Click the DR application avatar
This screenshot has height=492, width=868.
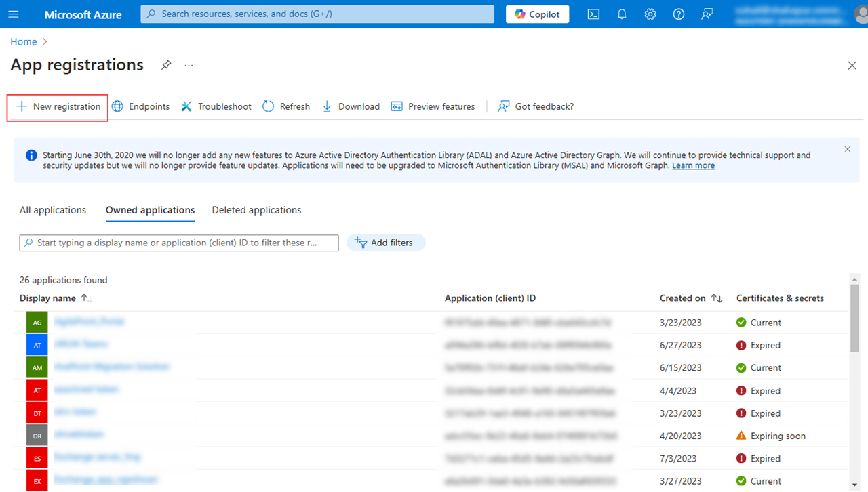click(x=37, y=436)
